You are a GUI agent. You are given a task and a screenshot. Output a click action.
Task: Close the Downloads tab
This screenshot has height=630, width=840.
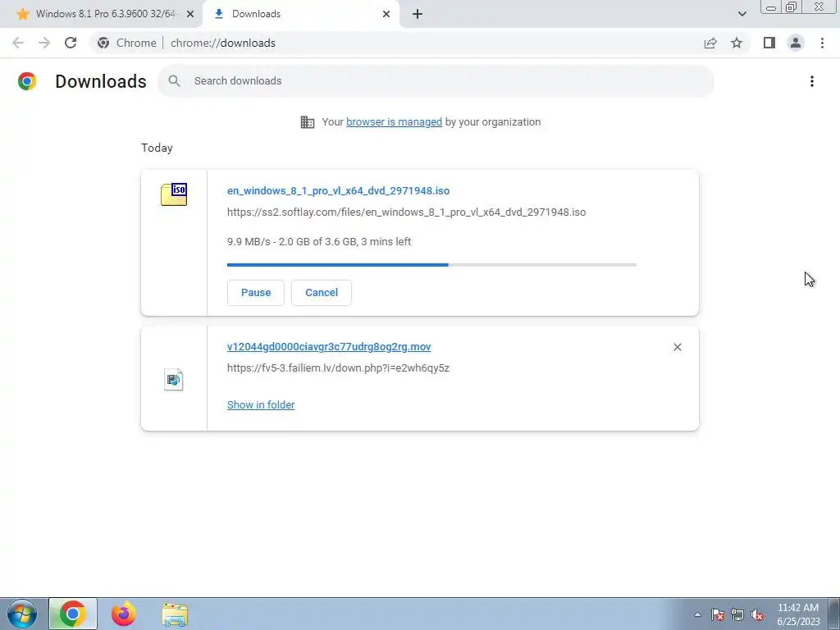click(x=386, y=14)
